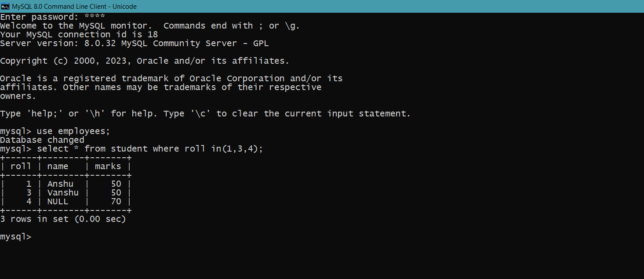Screen dimensions: 644x279
Task: Click the 'Anshu' name cell
Action: [60, 184]
